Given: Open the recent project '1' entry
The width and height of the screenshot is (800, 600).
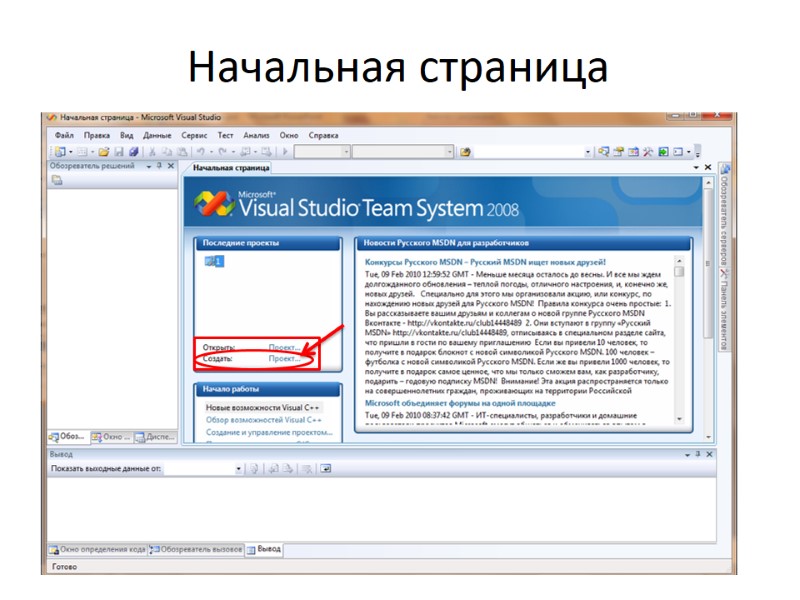Looking at the screenshot, I should click(x=214, y=261).
